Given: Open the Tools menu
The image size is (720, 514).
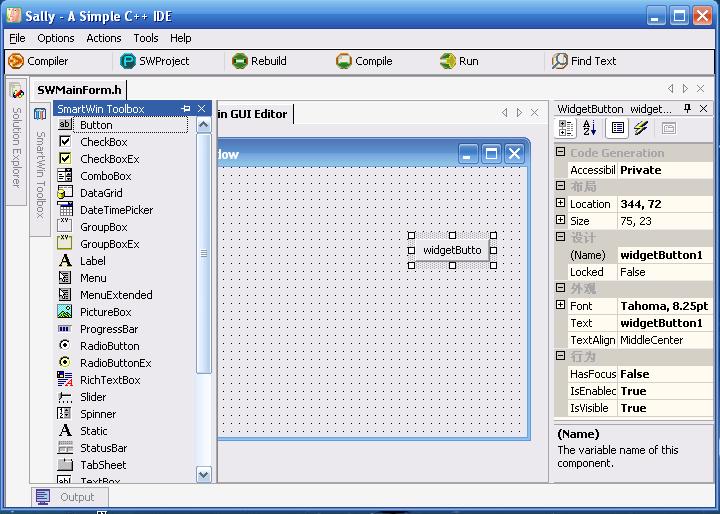Looking at the screenshot, I should (146, 38).
